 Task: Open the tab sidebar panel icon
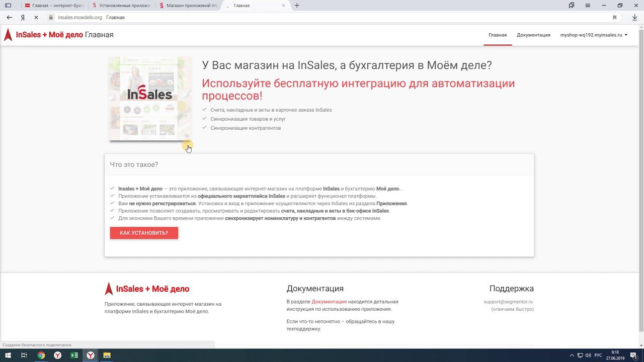click(x=8, y=6)
